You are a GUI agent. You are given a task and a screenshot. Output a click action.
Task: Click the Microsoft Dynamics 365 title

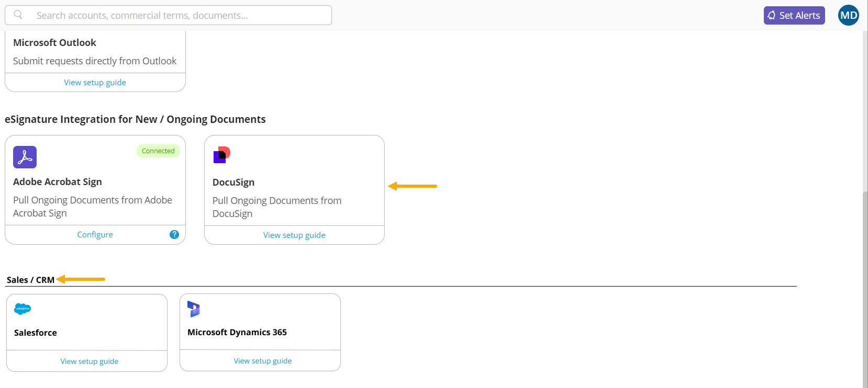pos(237,332)
